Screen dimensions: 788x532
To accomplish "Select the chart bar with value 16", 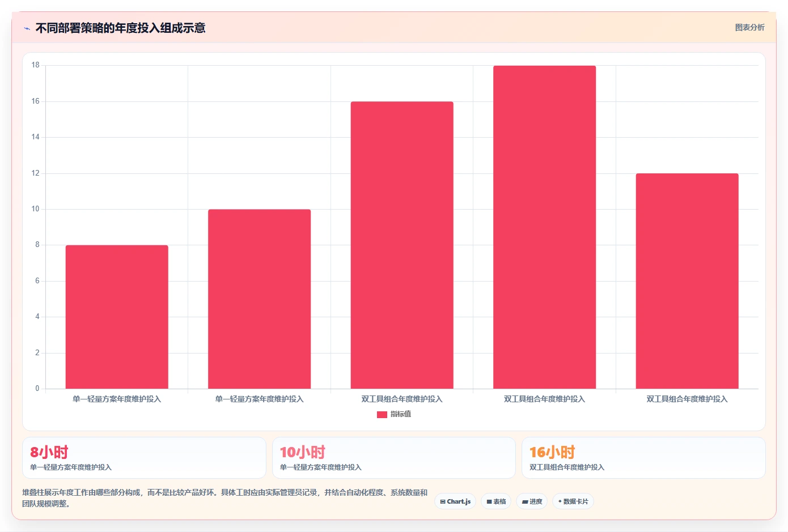I will tap(402, 245).
